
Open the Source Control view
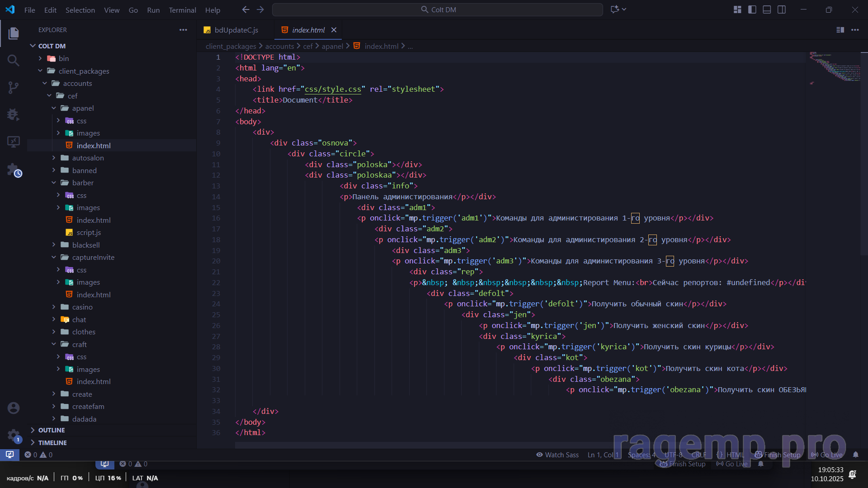(x=14, y=87)
